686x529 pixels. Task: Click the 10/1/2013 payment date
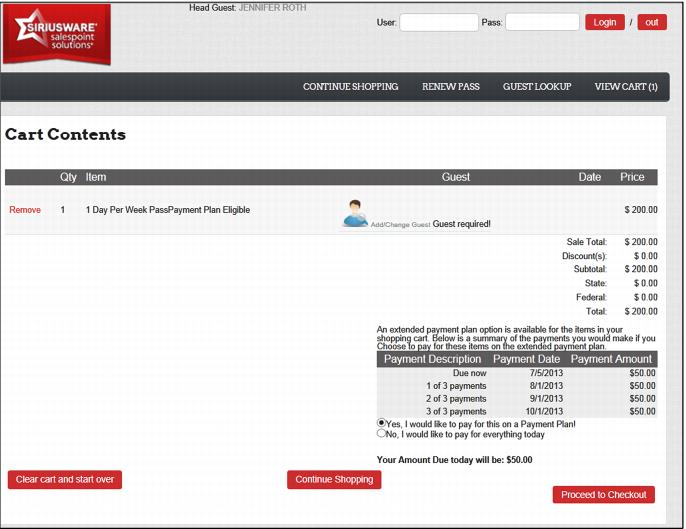(544, 411)
